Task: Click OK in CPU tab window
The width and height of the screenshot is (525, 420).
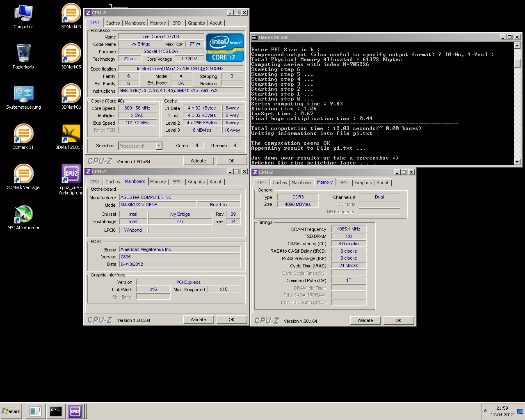Action: tap(231, 161)
